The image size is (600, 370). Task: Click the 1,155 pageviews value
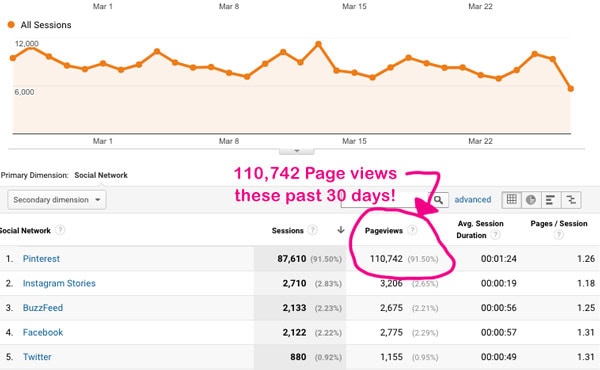391,357
